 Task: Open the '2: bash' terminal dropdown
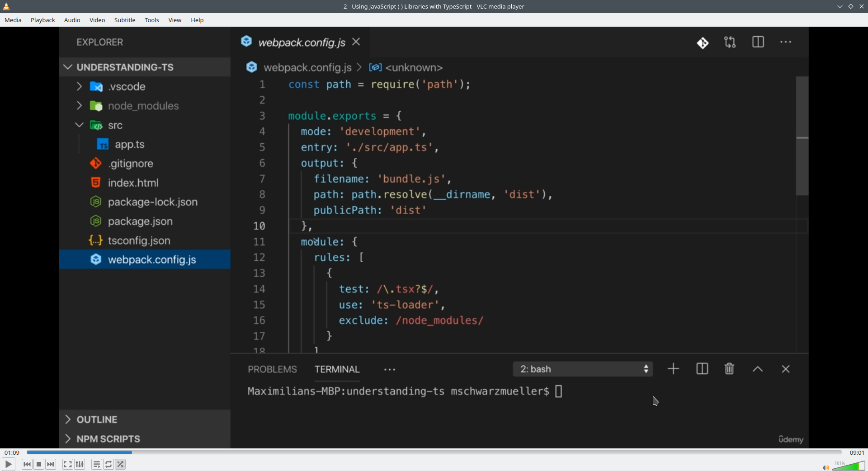point(583,369)
